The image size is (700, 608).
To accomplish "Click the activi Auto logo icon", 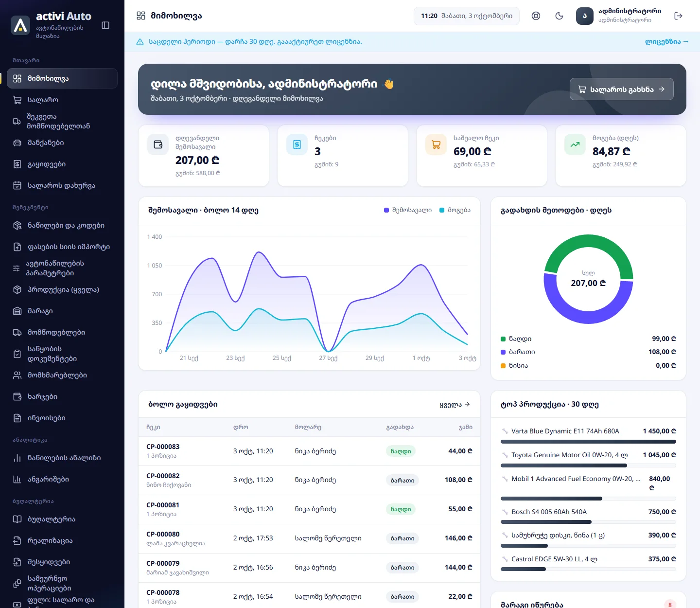I will point(20,25).
